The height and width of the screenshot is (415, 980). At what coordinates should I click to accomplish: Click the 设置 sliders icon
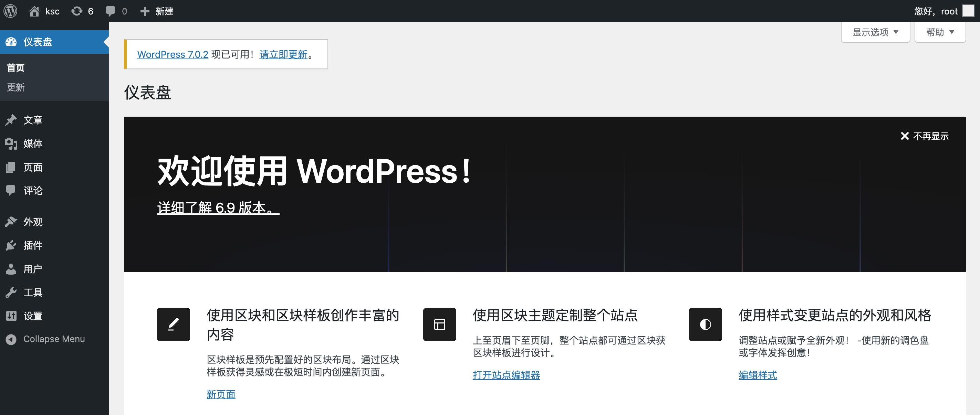11,316
